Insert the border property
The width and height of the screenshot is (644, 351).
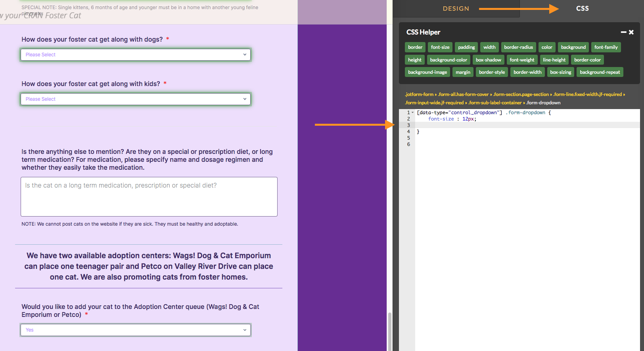pos(415,47)
